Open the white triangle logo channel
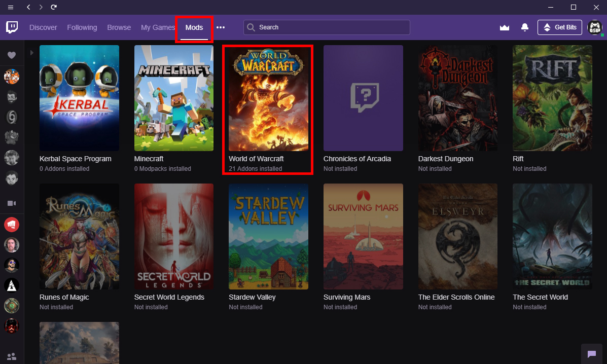Viewport: 607px width, 364px height. click(x=12, y=285)
